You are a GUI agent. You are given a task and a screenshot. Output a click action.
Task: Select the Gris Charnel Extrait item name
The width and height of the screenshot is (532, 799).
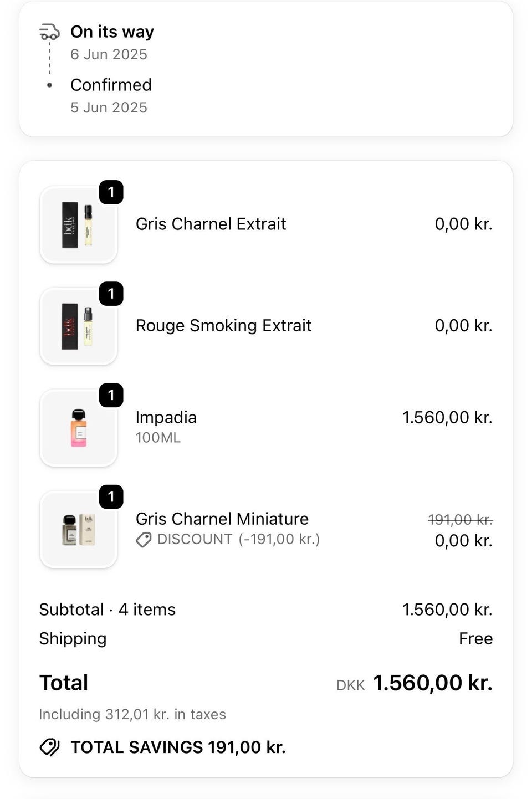point(211,224)
